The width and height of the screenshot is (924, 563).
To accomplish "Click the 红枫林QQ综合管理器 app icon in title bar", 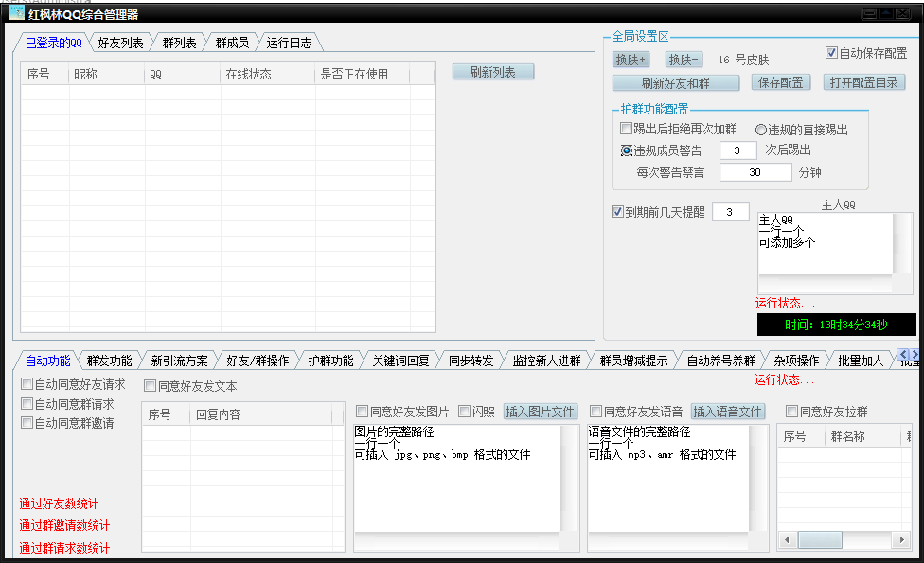I will [x=16, y=12].
